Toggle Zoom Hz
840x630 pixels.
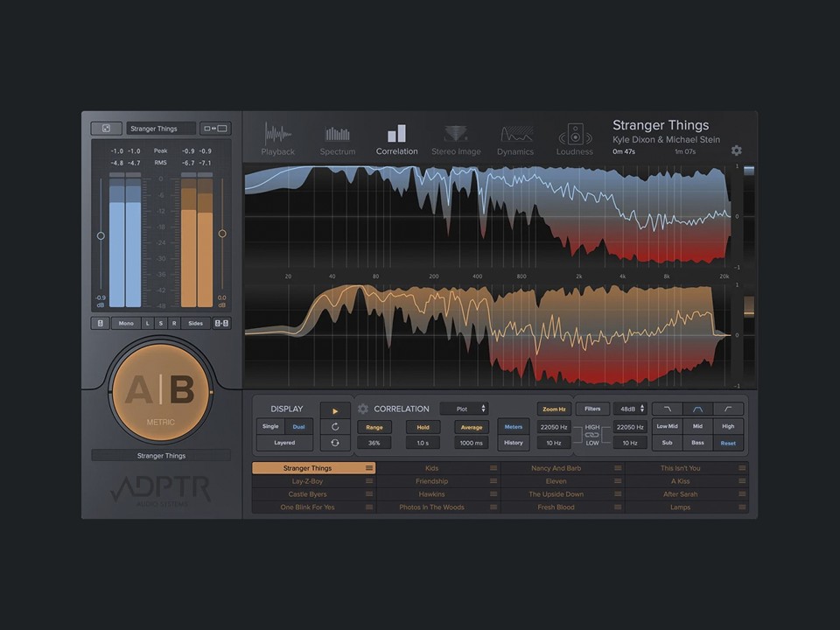coord(554,409)
